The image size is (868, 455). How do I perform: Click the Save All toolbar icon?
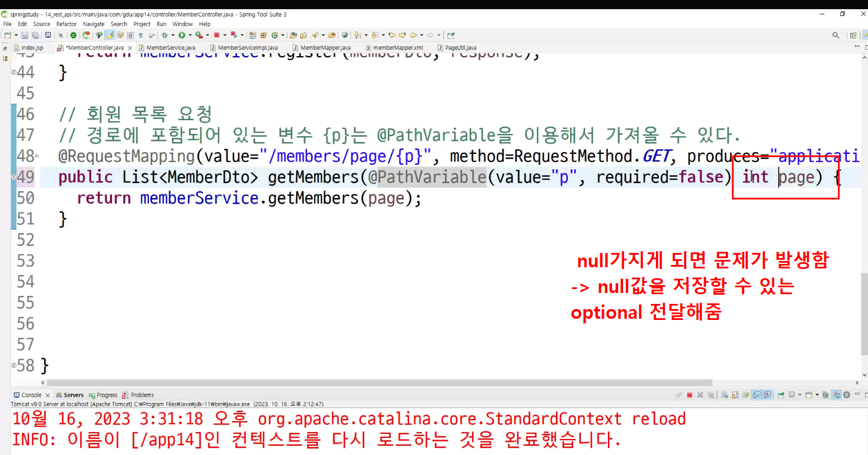click(x=35, y=35)
